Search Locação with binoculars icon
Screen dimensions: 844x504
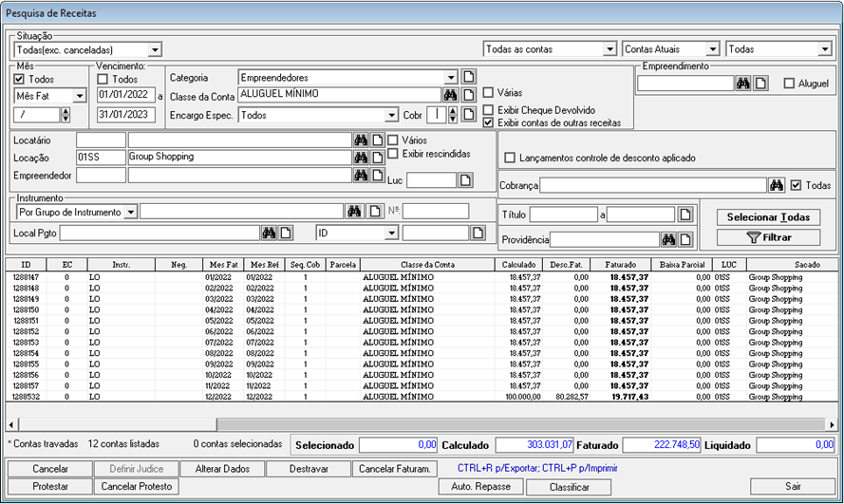[x=361, y=158]
